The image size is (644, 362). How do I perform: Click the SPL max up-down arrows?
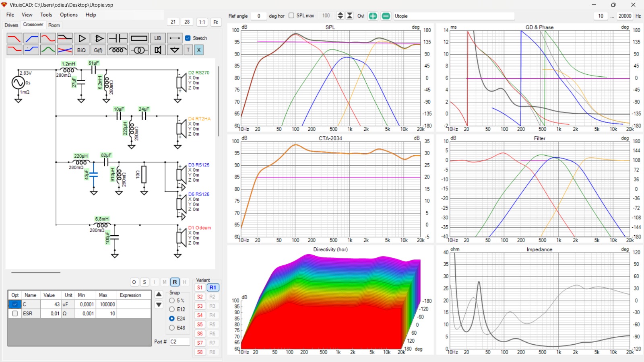[341, 16]
